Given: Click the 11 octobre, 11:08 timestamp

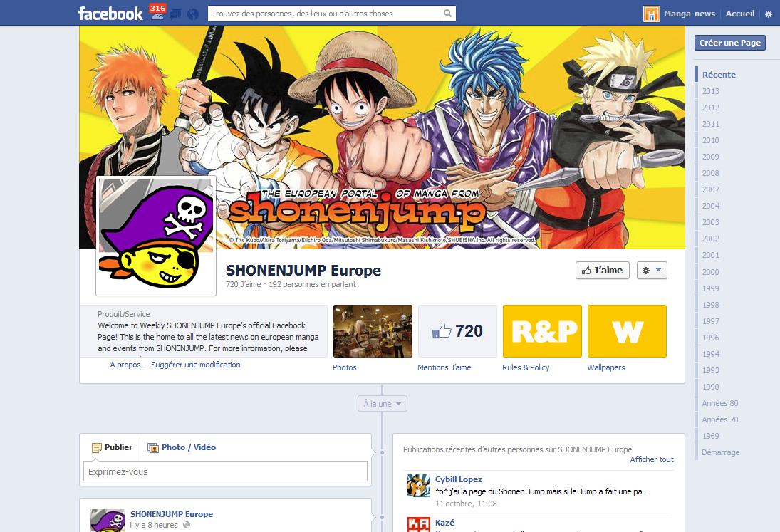Looking at the screenshot, I should pos(466,504).
